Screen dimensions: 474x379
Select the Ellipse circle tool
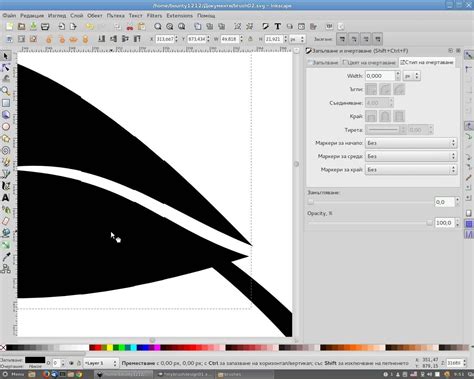pos(5,127)
